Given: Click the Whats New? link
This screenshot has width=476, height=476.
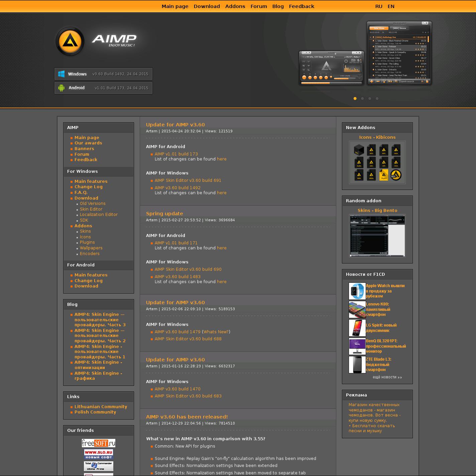Looking at the screenshot, I should pyautogui.click(x=216, y=332).
